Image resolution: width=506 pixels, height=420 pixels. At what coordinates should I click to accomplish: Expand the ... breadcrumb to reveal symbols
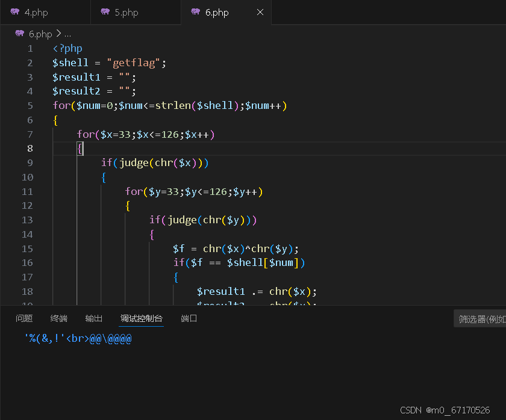(x=66, y=34)
